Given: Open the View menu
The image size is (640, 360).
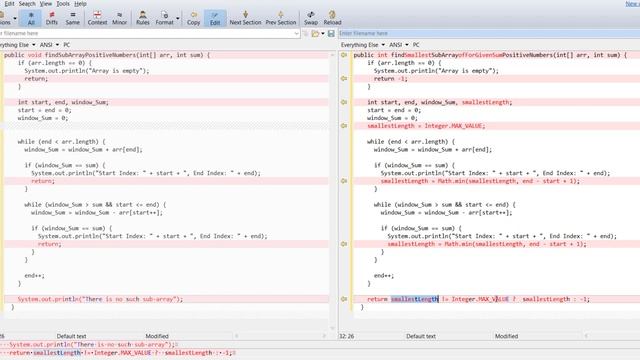Looking at the screenshot, I should tap(46, 4).
